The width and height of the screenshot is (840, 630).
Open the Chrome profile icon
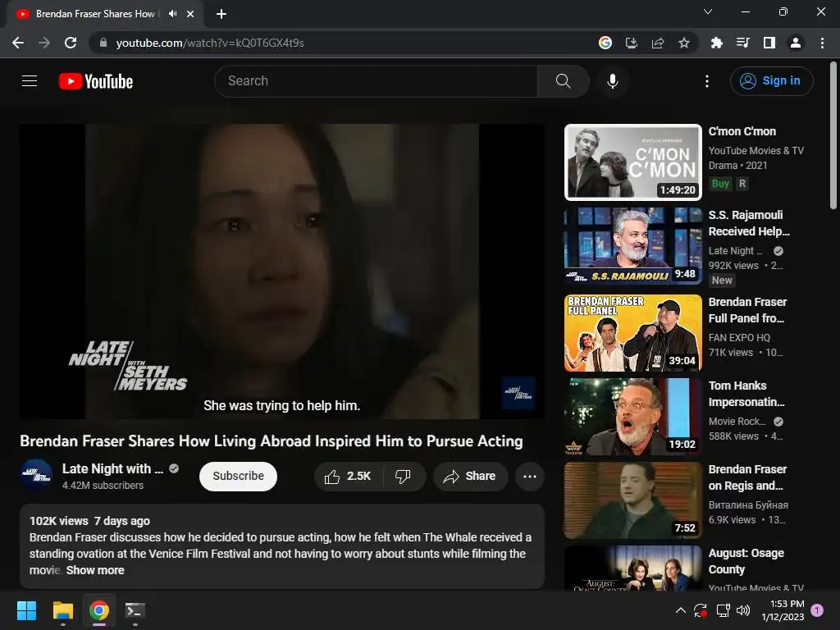point(796,43)
